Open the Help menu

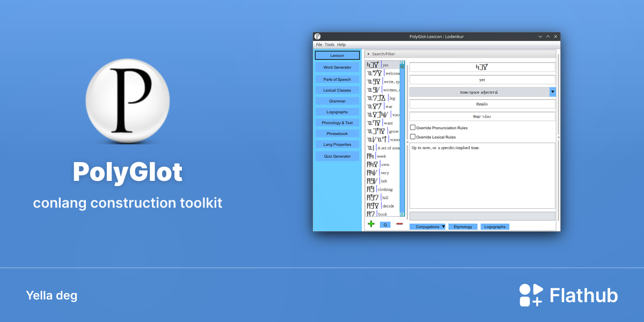point(341,45)
